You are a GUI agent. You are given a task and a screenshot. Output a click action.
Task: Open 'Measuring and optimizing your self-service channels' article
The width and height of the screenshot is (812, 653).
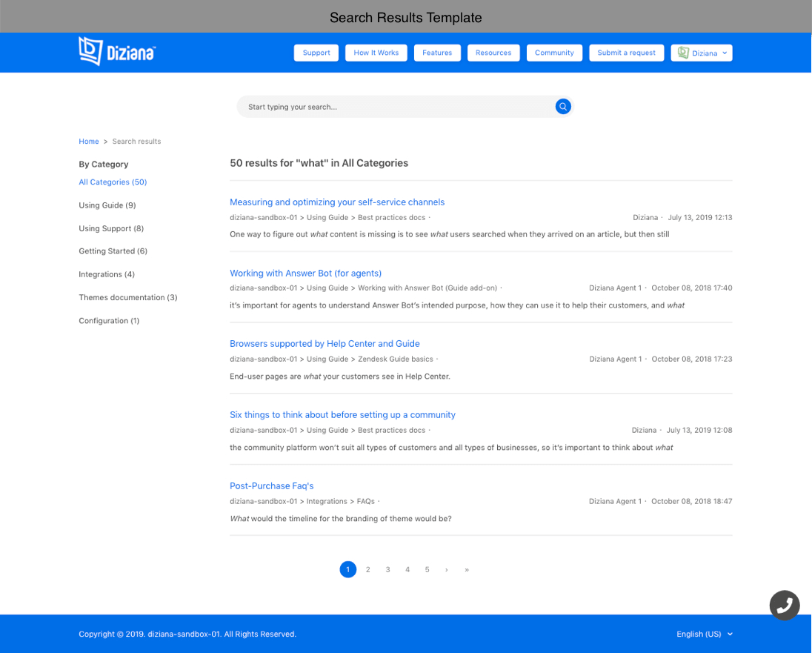coord(337,202)
